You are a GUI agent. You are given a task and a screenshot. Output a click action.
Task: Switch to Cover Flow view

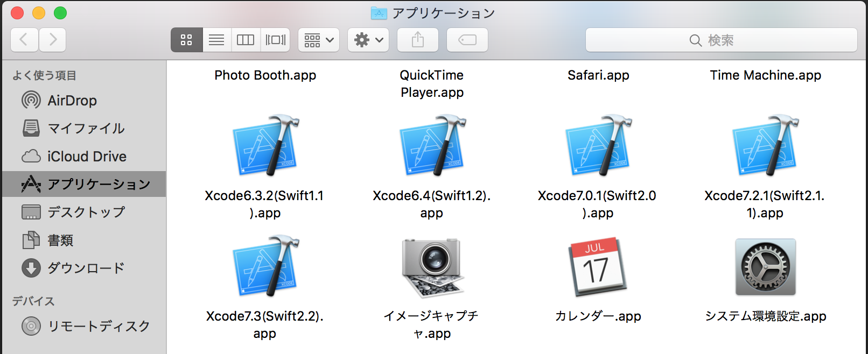tap(275, 40)
